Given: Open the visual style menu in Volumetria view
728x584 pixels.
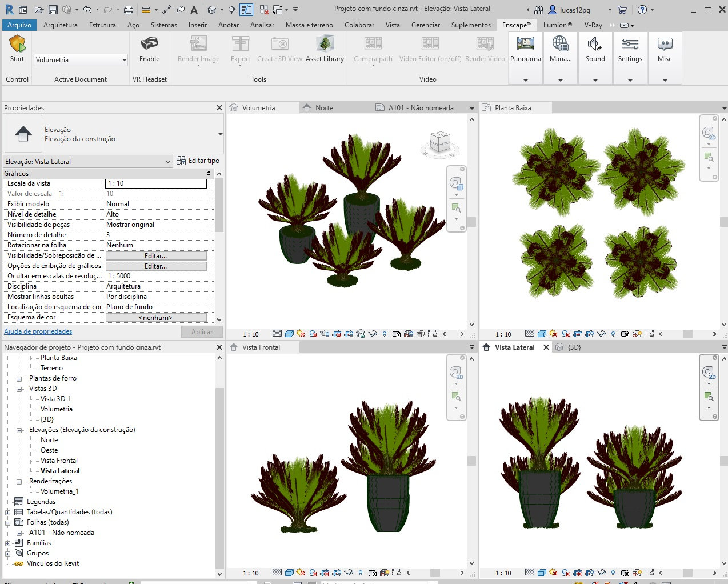Looking at the screenshot, I should point(289,334).
